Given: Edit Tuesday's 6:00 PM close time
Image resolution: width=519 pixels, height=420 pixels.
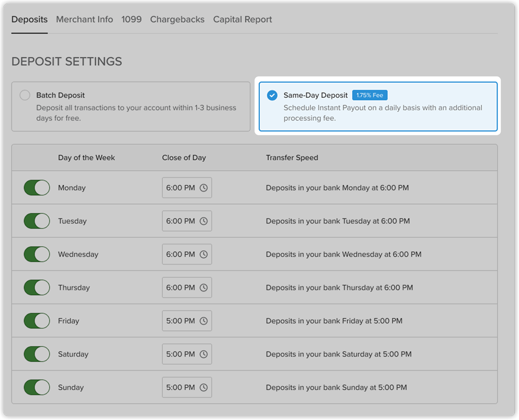Looking at the screenshot, I should 187,221.
